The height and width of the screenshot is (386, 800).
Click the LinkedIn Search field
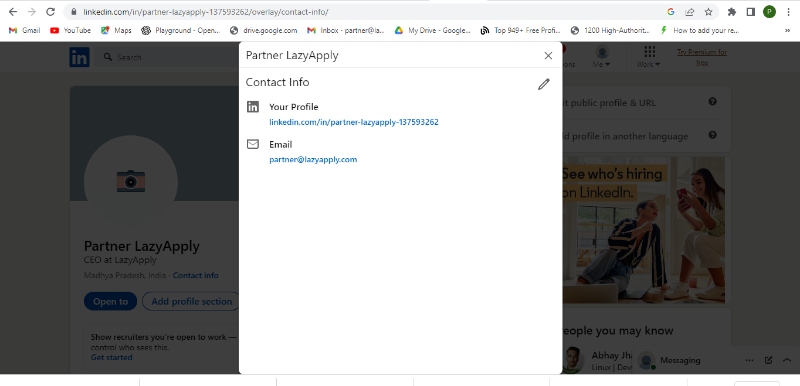pyautogui.click(x=168, y=57)
